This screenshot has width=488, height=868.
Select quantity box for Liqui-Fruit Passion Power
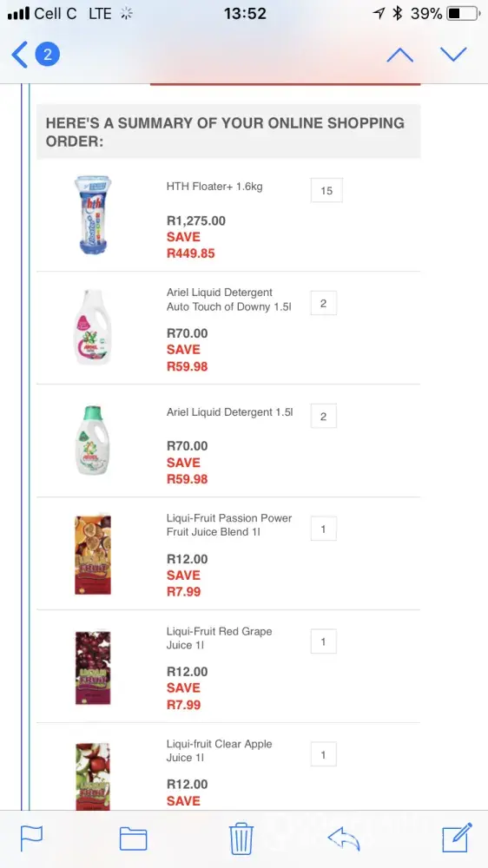[x=324, y=529]
